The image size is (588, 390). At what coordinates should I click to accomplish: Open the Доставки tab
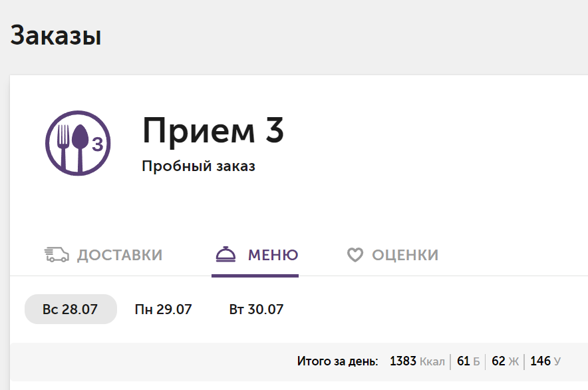pyautogui.click(x=103, y=255)
